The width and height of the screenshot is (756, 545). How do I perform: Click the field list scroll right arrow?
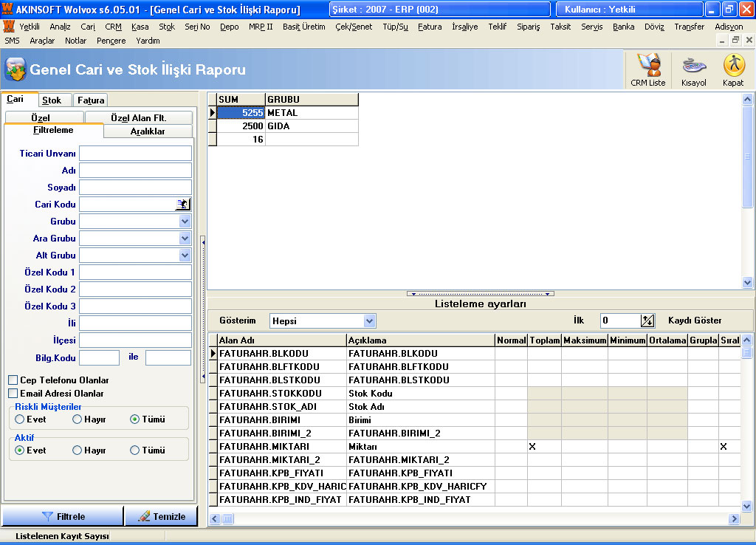point(734,519)
